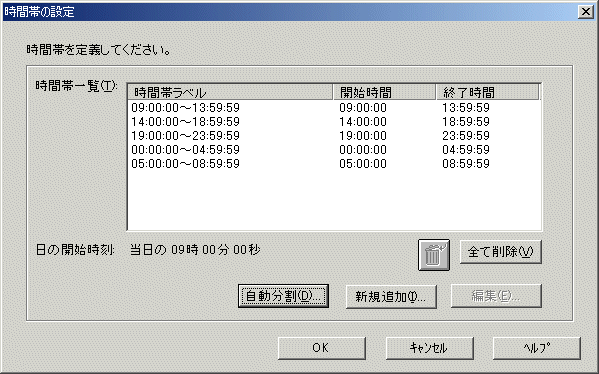Select row 09:00:00～13:59:59
The image size is (599, 374).
pos(334,108)
